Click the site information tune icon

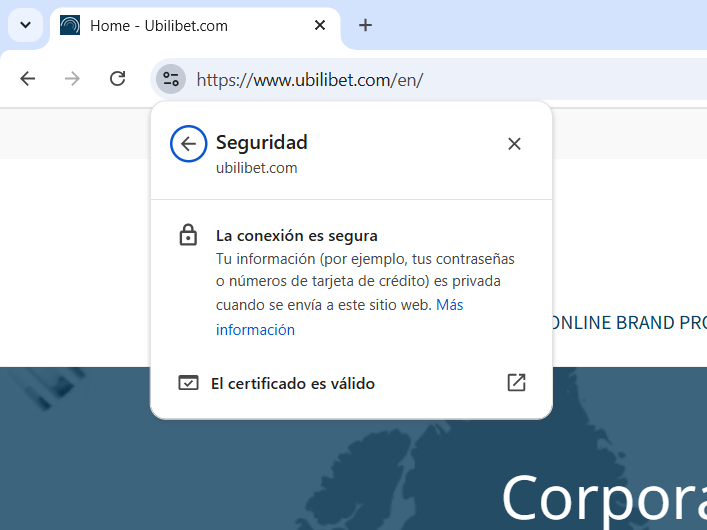pos(171,79)
